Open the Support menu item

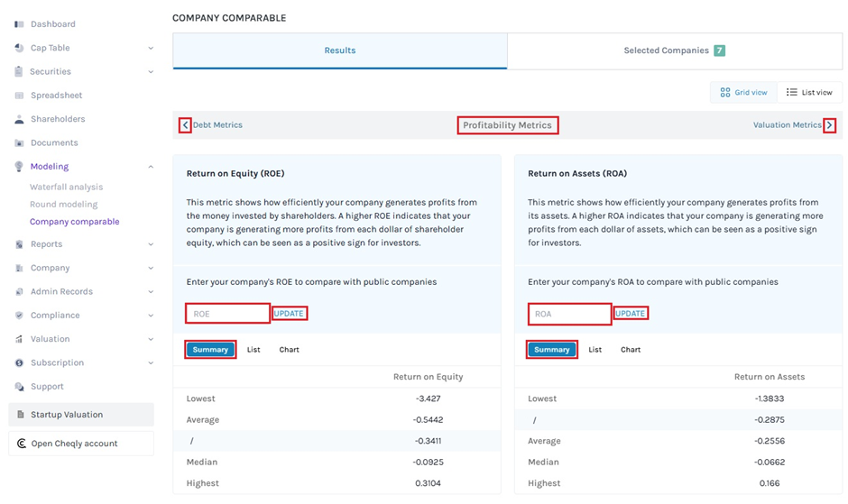point(47,387)
